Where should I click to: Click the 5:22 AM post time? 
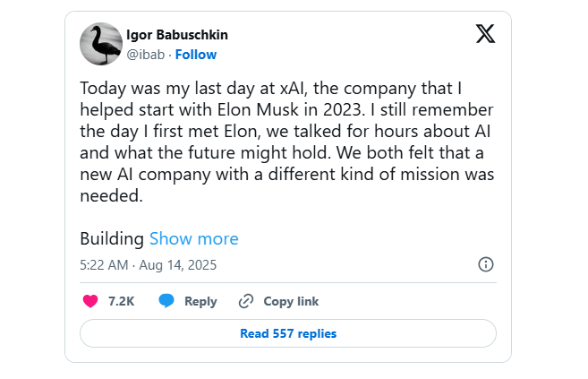105,265
